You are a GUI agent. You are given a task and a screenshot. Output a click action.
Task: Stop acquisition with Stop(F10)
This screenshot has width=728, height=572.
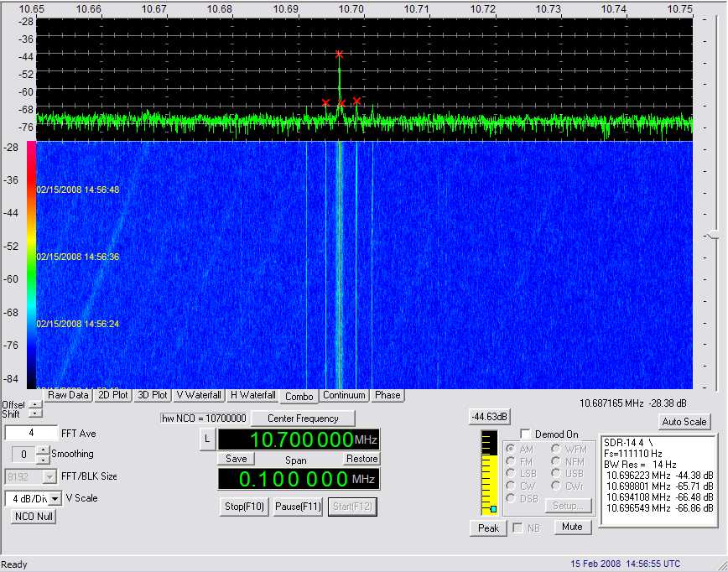244,507
